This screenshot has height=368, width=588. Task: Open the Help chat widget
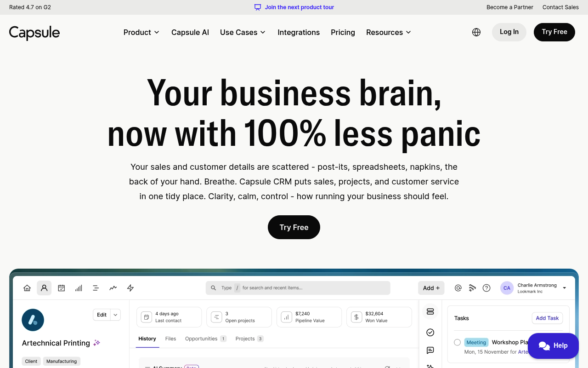[x=553, y=346]
